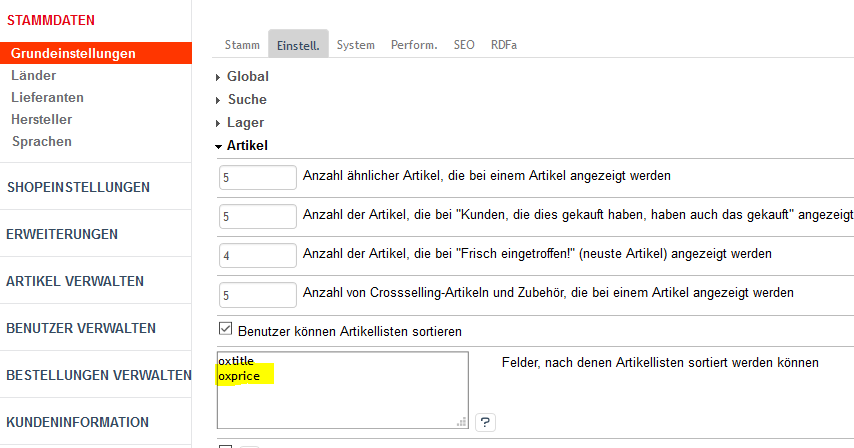This screenshot has height=448, width=854.
Task: Switch to the Stamm tab
Action: coord(242,45)
